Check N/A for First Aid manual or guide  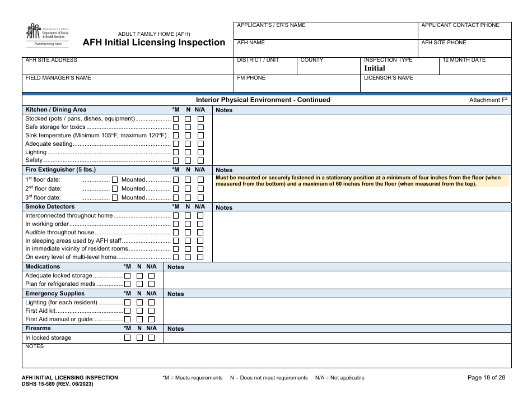tap(150, 319)
